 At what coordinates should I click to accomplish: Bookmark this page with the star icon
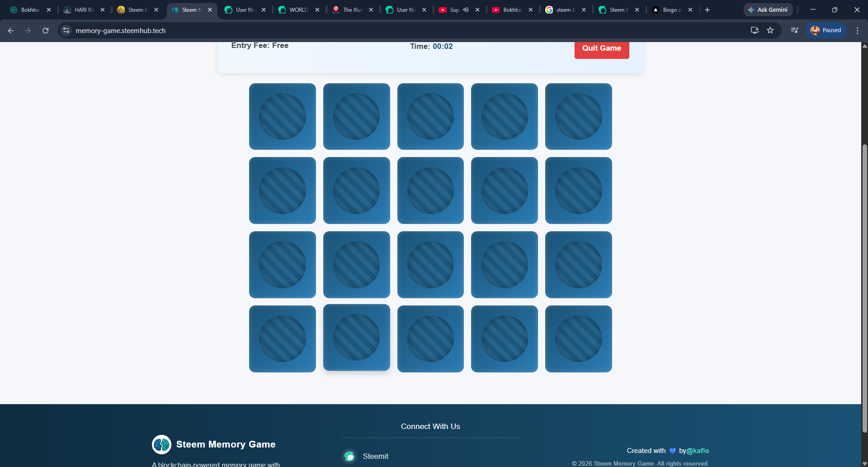point(770,30)
